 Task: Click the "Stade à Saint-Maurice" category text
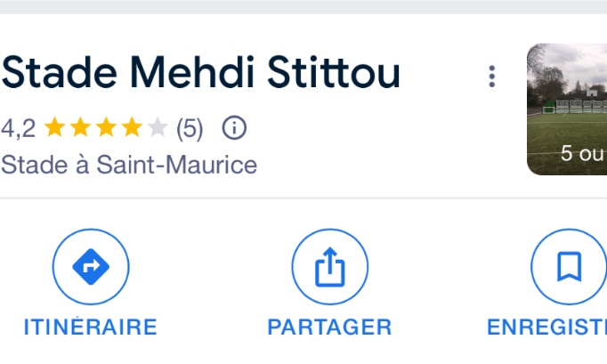tap(129, 165)
